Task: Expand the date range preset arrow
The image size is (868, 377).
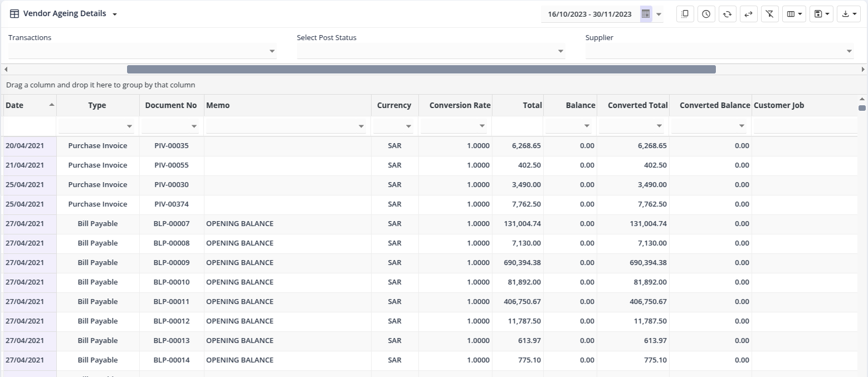Action: [x=659, y=14]
